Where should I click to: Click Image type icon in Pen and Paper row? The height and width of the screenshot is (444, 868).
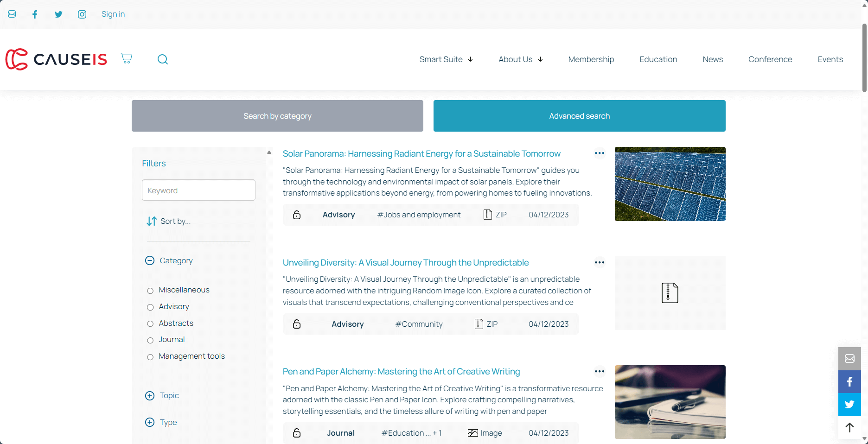472,433
